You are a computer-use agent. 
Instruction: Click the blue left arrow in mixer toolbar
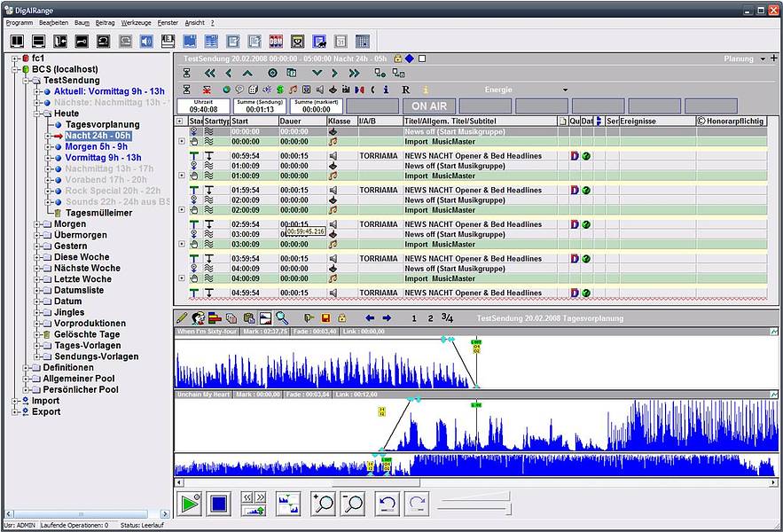pyautogui.click(x=370, y=317)
